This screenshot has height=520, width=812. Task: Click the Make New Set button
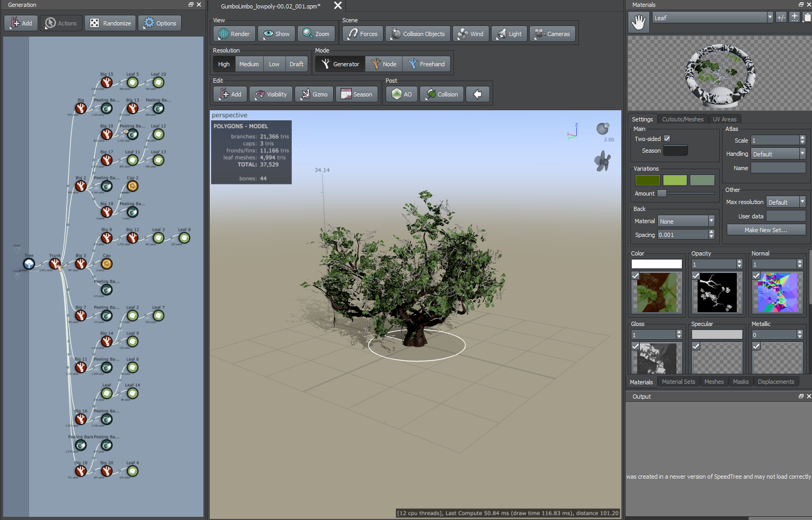[x=766, y=229]
